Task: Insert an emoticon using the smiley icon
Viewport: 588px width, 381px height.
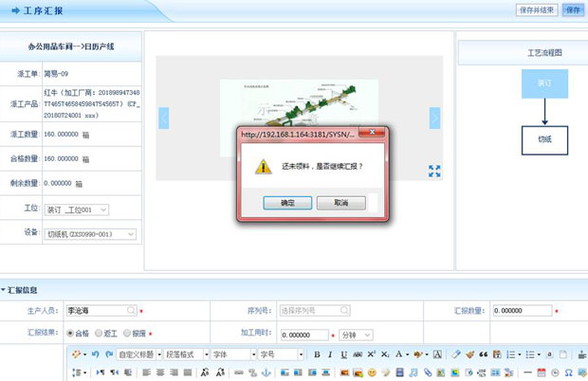Action: tap(372, 372)
